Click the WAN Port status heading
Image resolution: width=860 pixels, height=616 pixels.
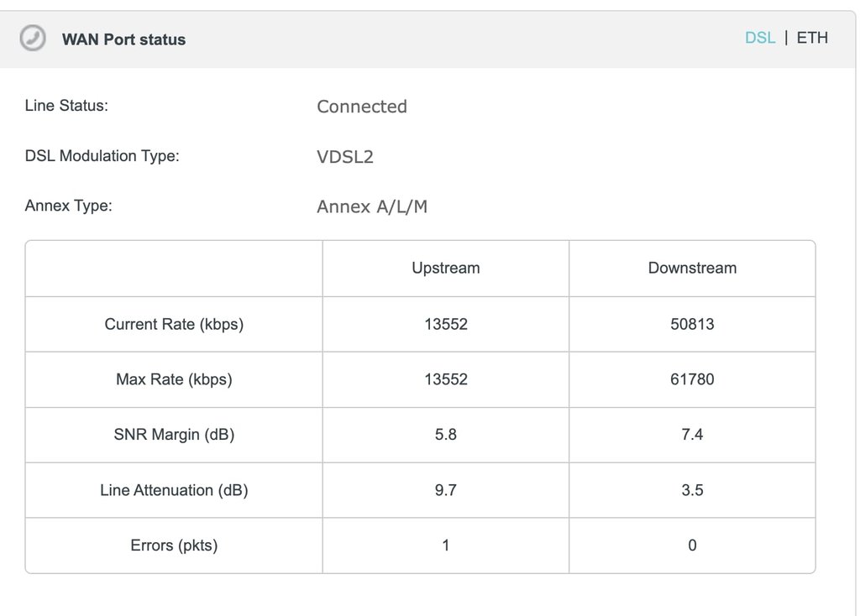[x=123, y=39]
